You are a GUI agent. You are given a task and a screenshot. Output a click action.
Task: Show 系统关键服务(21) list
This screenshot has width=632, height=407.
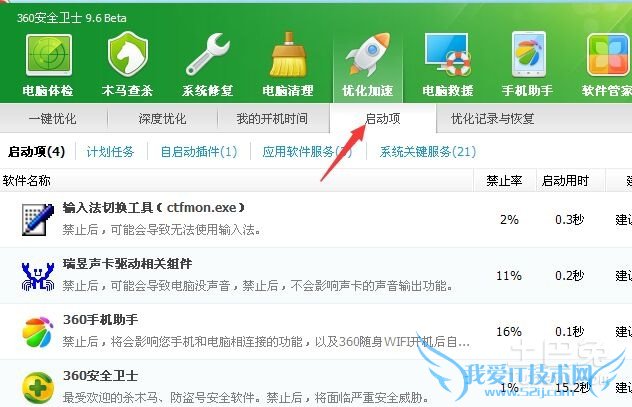(428, 152)
